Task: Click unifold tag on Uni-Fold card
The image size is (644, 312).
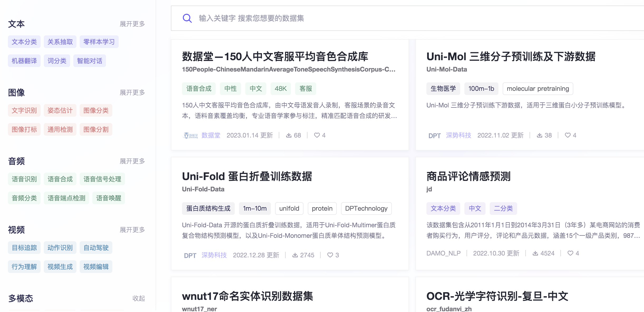Action: (289, 209)
